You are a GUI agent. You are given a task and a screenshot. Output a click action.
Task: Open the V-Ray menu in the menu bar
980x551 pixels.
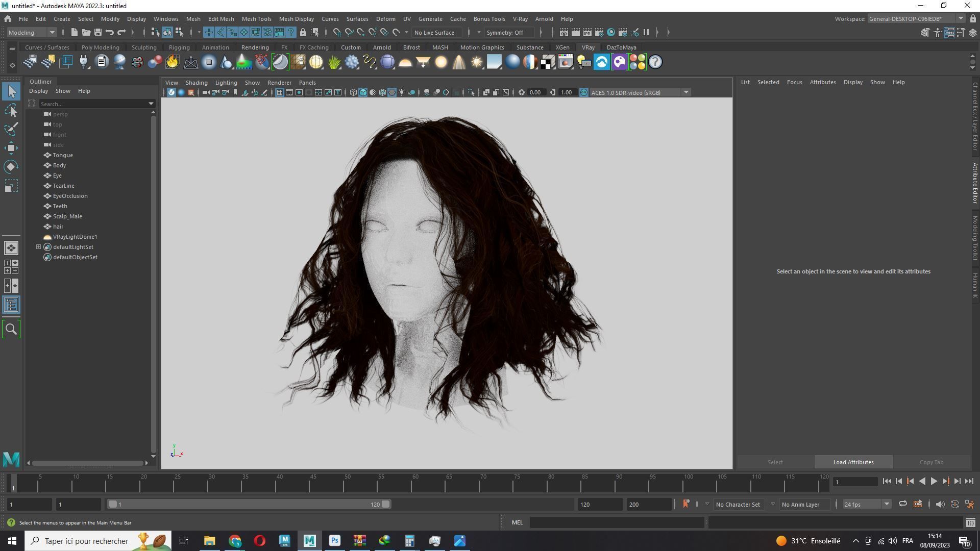pos(520,19)
